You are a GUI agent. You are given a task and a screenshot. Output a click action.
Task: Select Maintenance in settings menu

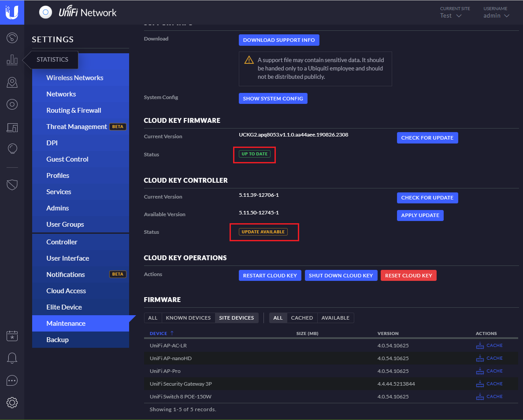point(80,323)
